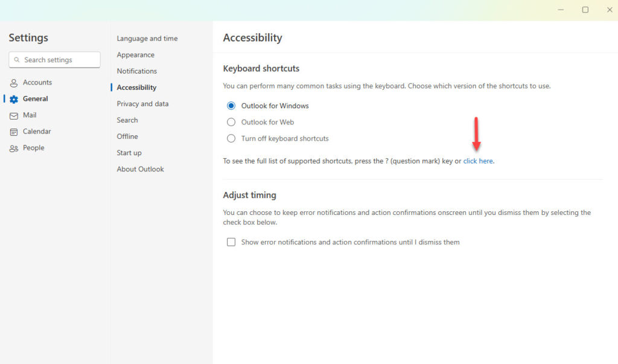This screenshot has width=618, height=364.
Task: Choose Turn off keyboard shortcuts
Action: (231, 138)
